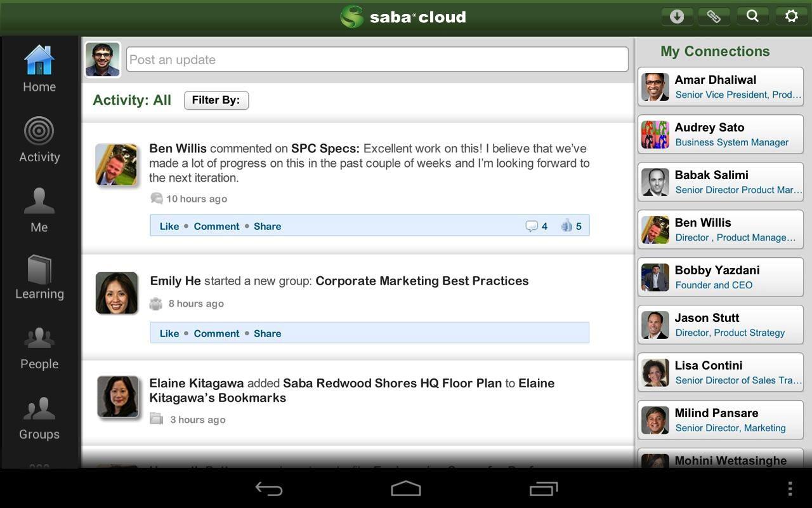Open Elaine Kitagawa's Bookmarks link
The width and height of the screenshot is (812, 508).
[x=352, y=391]
